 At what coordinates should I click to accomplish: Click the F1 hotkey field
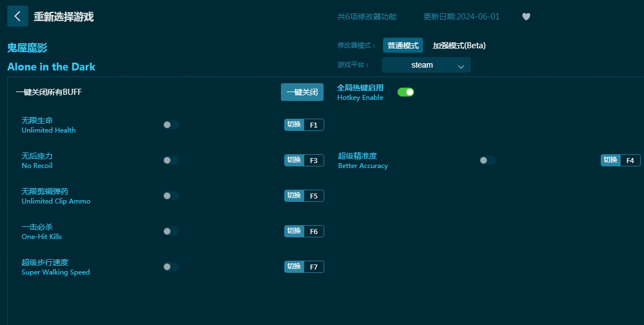pyautogui.click(x=314, y=125)
